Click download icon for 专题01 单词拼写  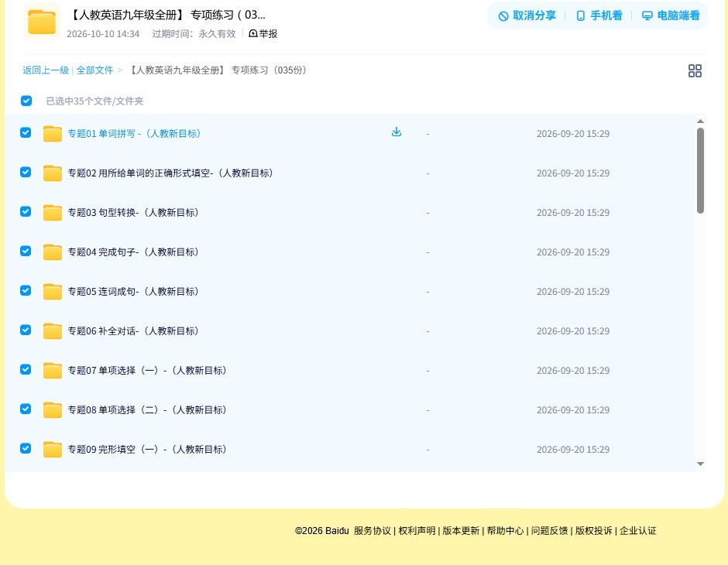[396, 132]
